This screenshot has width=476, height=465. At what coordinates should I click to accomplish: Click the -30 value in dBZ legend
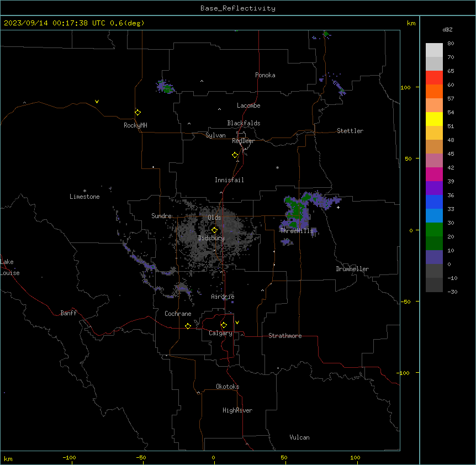[452, 292]
